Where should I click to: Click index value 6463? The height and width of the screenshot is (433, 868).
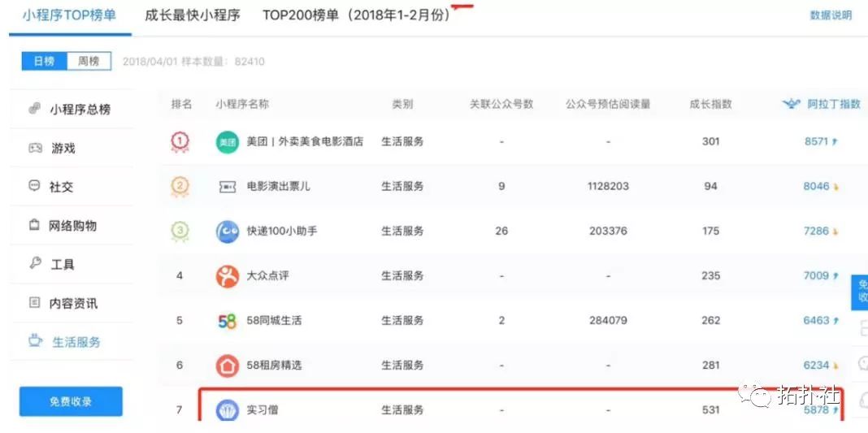[x=817, y=320]
